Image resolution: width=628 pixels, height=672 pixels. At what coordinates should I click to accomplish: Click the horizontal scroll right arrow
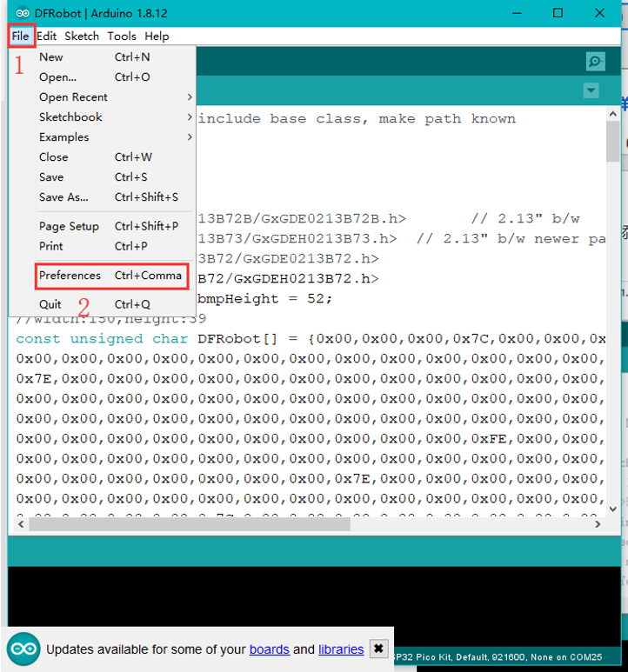[598, 524]
